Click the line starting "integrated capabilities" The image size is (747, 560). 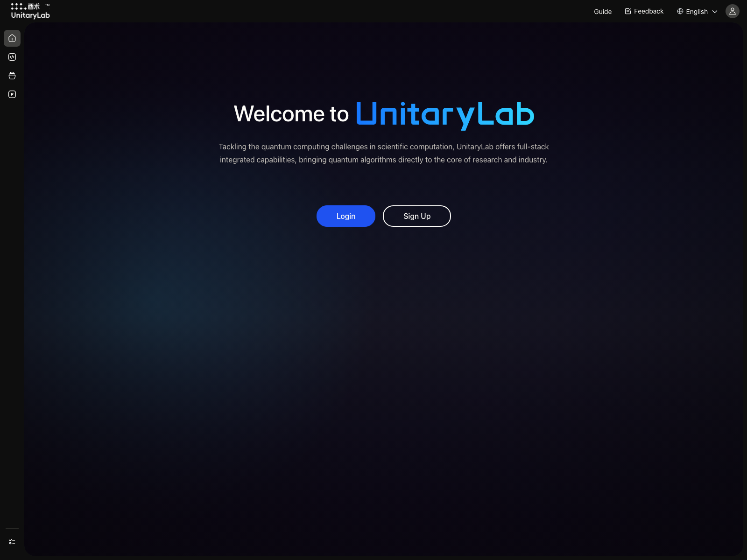(384, 160)
